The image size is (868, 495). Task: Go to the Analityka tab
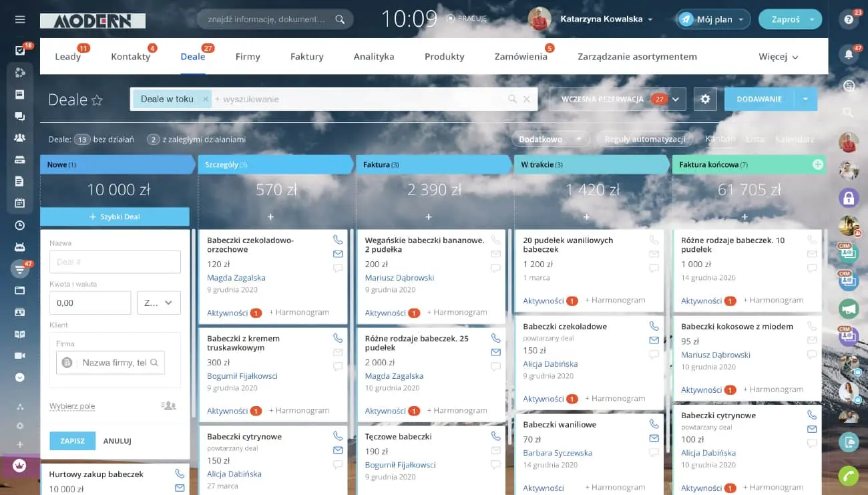click(374, 57)
